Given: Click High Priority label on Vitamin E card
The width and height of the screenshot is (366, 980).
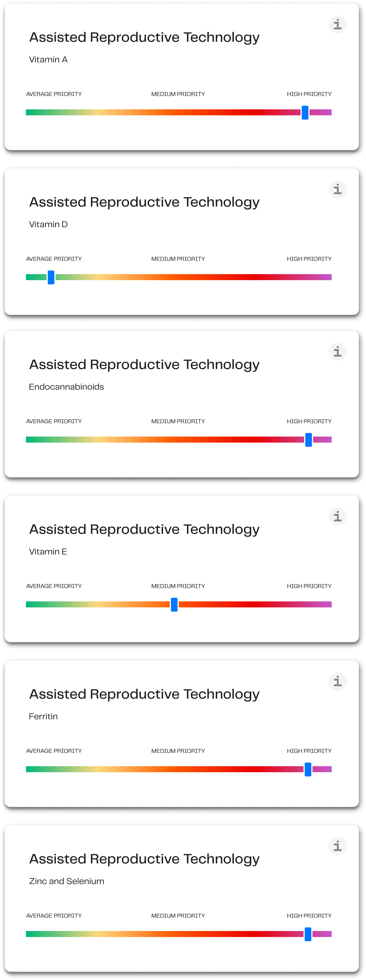Looking at the screenshot, I should coord(309,586).
